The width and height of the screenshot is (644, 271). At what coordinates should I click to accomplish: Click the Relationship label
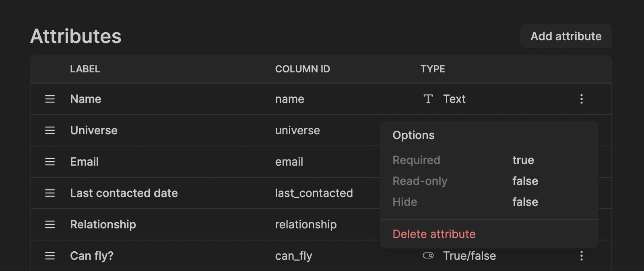103,224
